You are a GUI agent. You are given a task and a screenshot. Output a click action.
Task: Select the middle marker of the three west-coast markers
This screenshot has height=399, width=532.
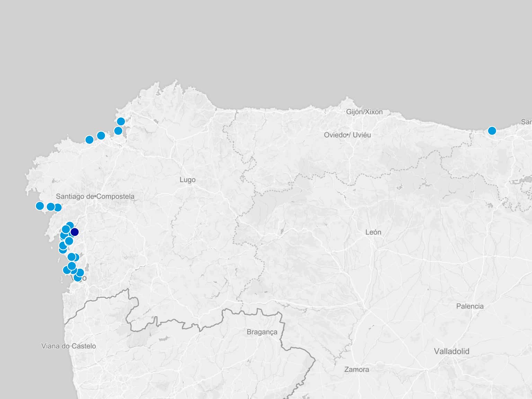pyautogui.click(x=51, y=207)
